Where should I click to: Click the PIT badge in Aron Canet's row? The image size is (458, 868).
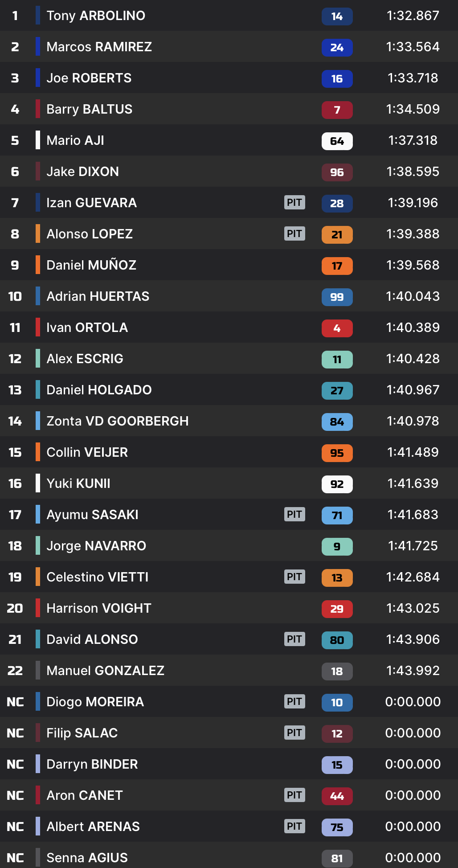(x=294, y=795)
